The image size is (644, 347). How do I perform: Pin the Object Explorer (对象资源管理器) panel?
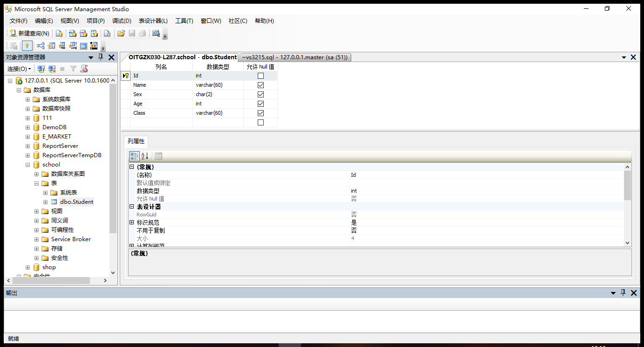click(x=101, y=57)
